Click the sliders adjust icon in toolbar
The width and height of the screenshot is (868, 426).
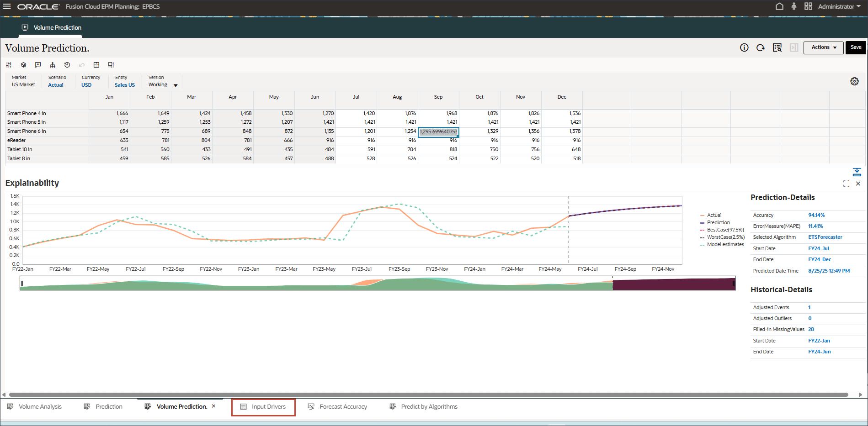[x=9, y=65]
